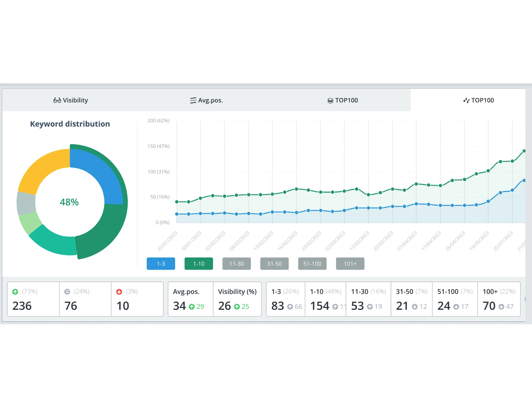Click green up arrow beside Avg.pos. 29
This screenshot has height=407, width=532.
(x=192, y=307)
